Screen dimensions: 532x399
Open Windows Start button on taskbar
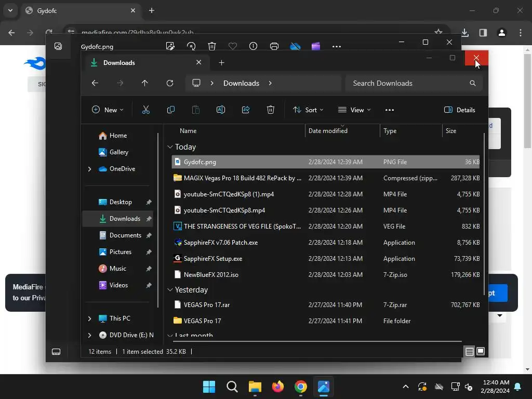pos(209,387)
